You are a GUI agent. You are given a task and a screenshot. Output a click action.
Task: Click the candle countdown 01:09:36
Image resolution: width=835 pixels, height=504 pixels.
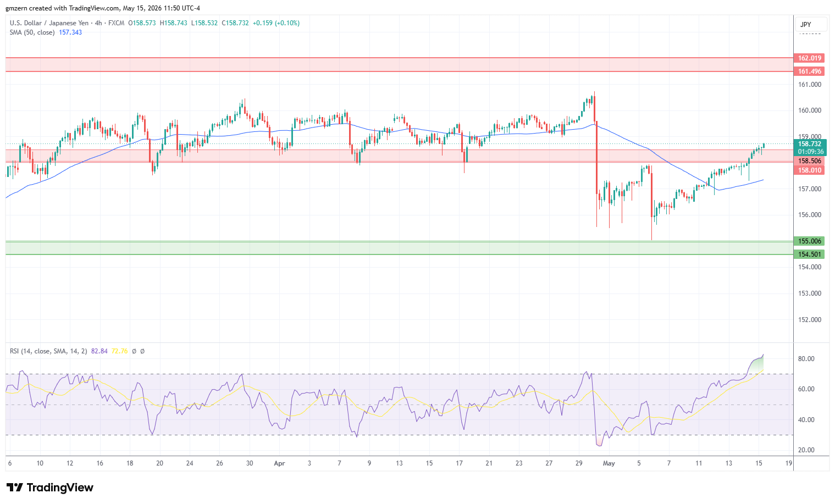coord(811,152)
